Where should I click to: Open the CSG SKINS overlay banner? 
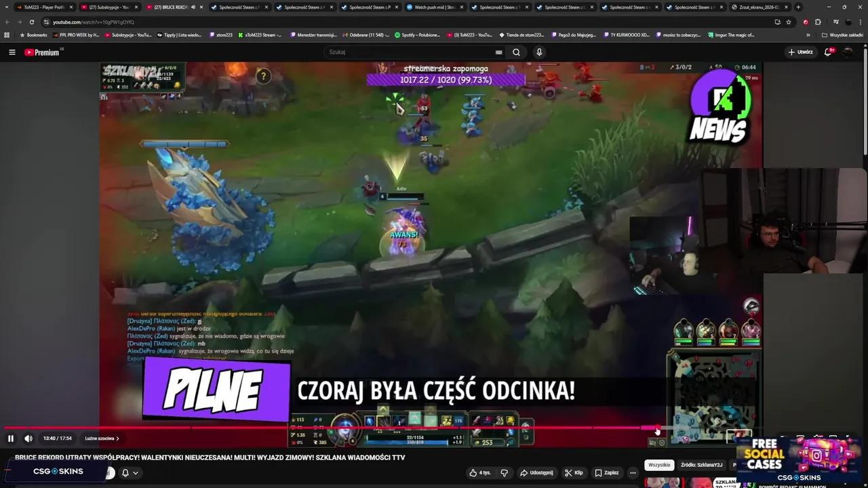coord(58,471)
